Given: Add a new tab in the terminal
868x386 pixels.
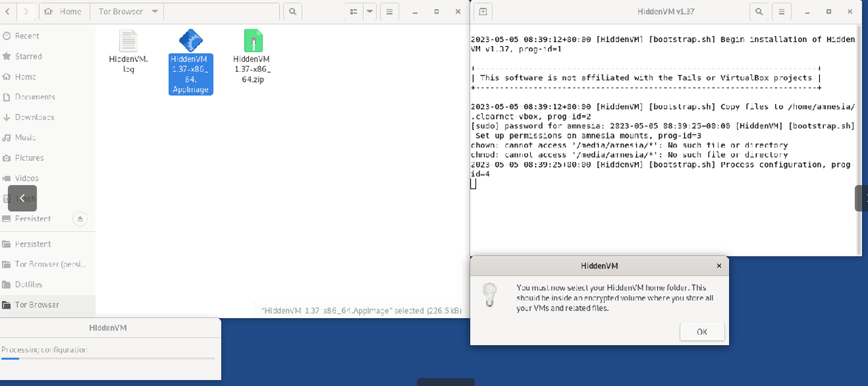Looking at the screenshot, I should pos(483,12).
